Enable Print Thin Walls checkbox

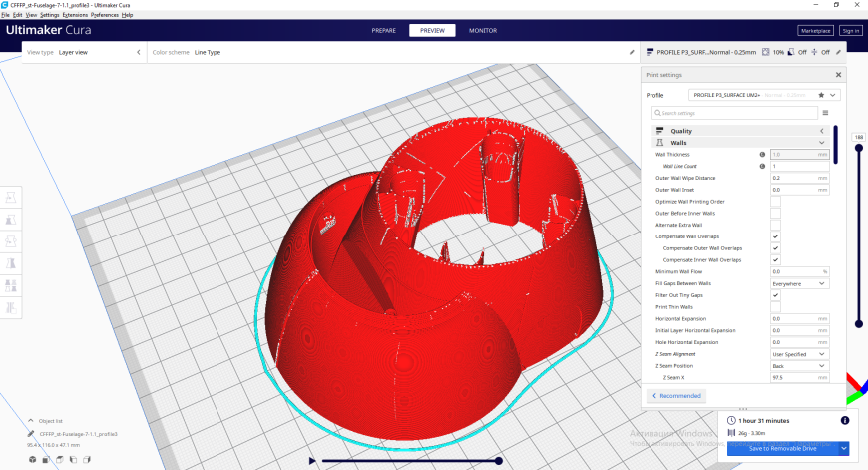click(775, 307)
